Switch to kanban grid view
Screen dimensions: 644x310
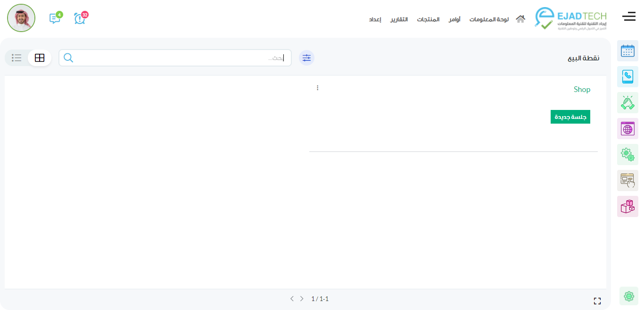40,58
